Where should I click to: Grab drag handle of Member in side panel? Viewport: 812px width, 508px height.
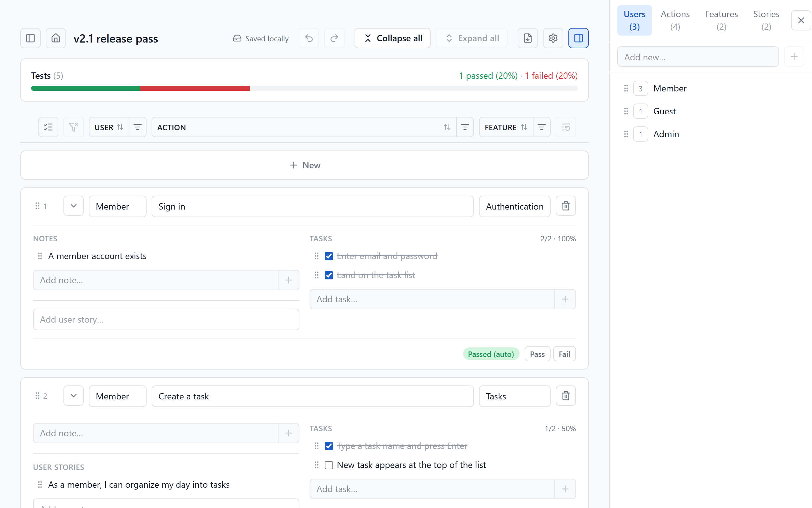[x=626, y=88]
